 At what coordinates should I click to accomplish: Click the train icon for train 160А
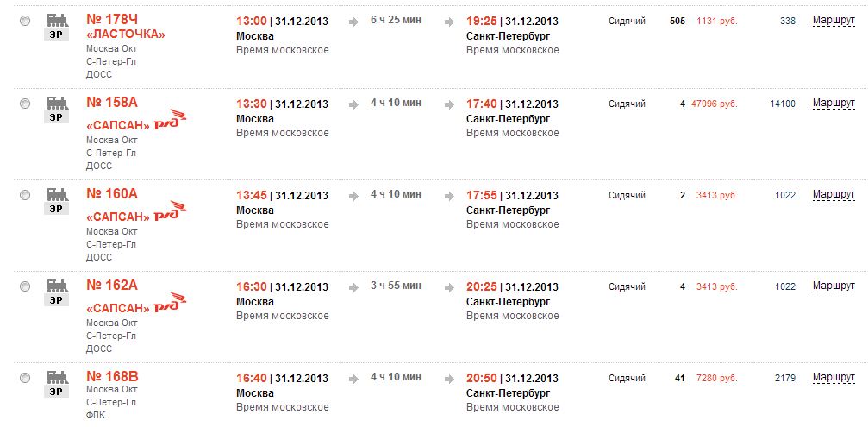tap(57, 194)
